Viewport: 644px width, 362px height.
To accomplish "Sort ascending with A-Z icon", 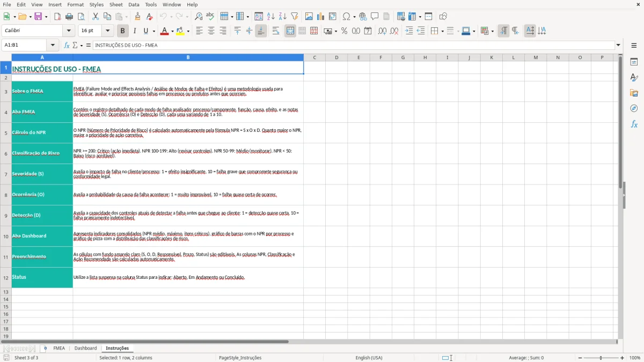I will coord(271,17).
